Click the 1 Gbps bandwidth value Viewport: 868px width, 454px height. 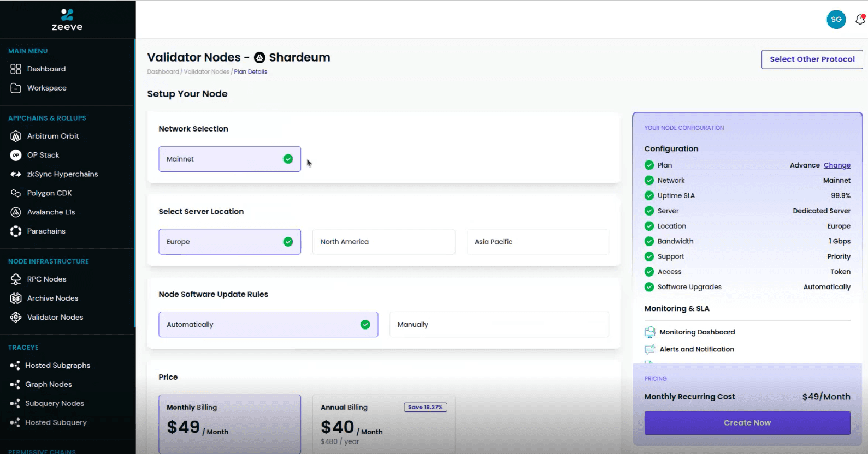(840, 241)
